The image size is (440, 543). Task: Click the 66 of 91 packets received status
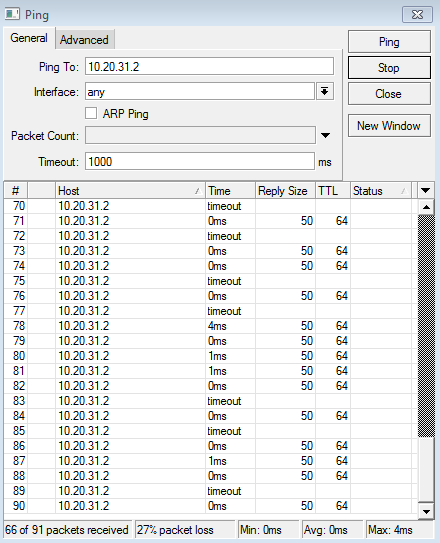[x=68, y=530]
